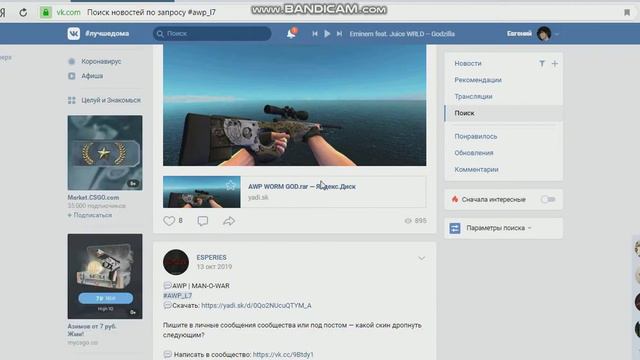
Task: Click the VK search field
Action: tap(212, 33)
